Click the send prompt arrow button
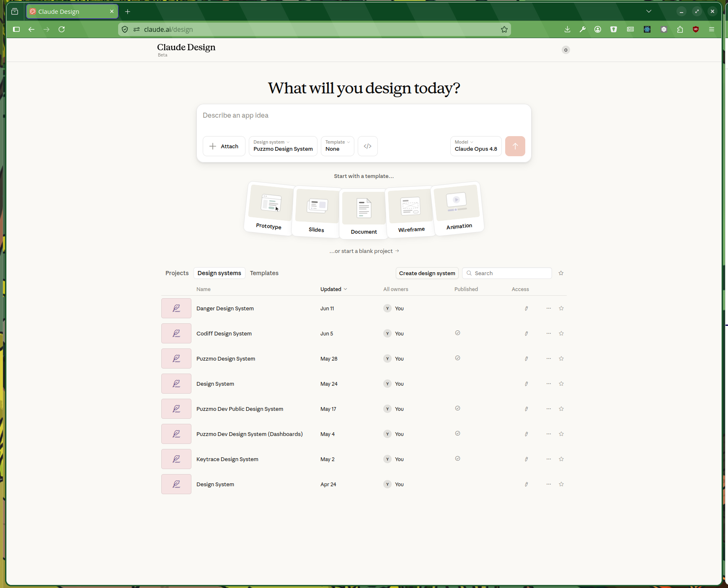This screenshot has width=728, height=588. point(515,146)
